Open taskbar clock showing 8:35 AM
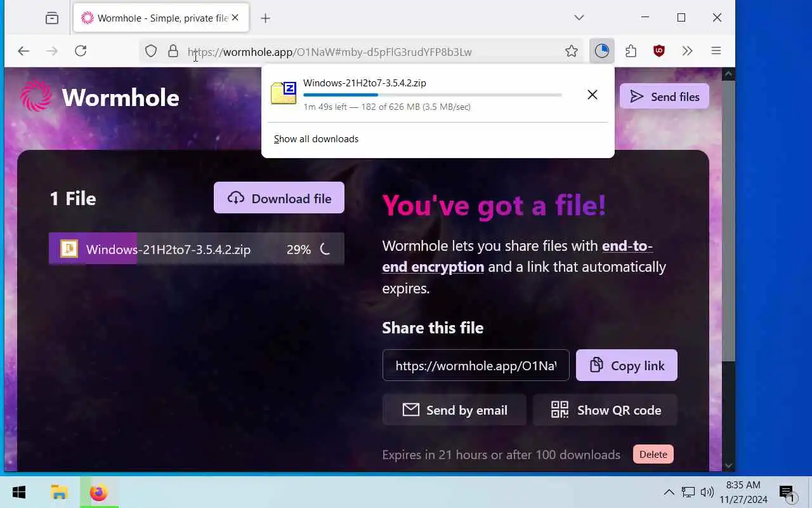This screenshot has width=812, height=508. pos(743,492)
